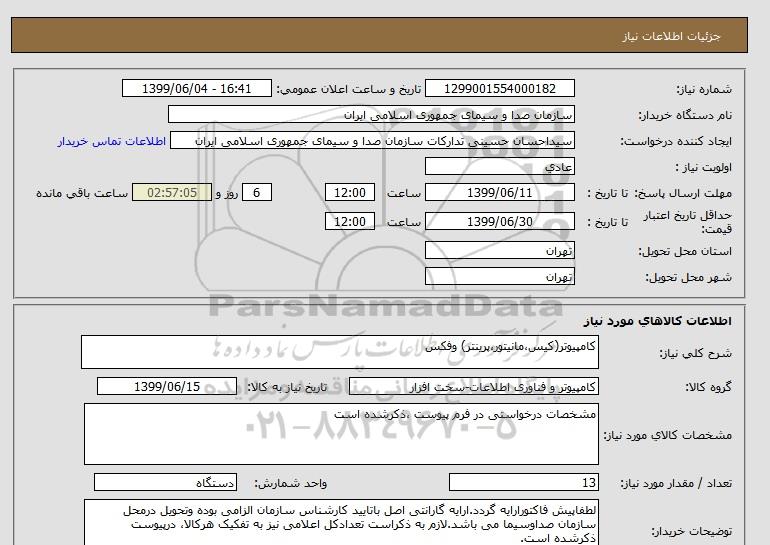Select the need date field 1399/06/15
770x545 pixels.
coord(167,386)
